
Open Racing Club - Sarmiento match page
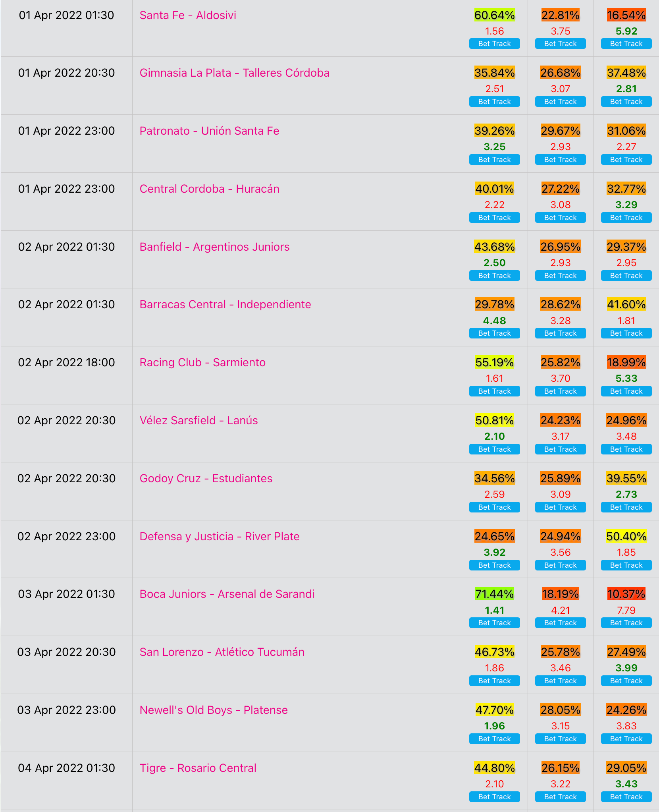[x=202, y=363]
